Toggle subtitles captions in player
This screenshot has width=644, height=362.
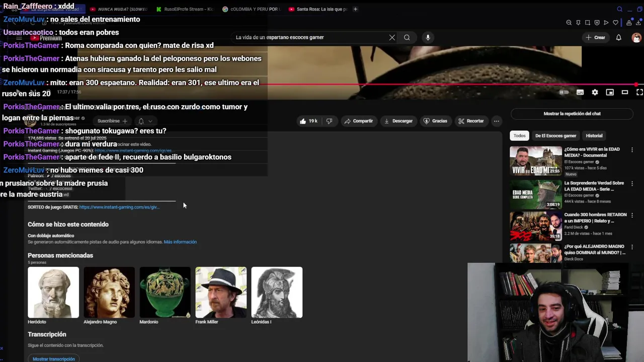[x=580, y=93]
